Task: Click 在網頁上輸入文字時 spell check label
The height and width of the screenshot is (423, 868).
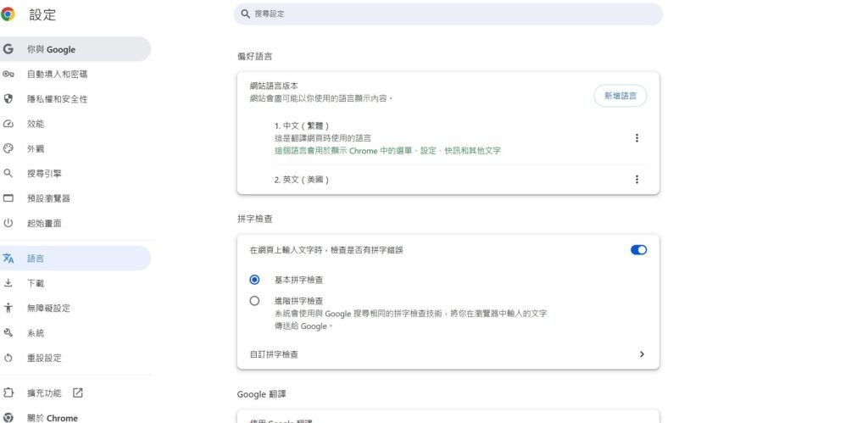Action: [326, 250]
